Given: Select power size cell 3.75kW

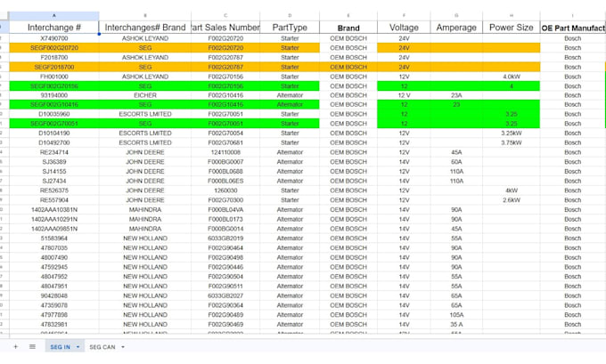Looking at the screenshot, I should (x=512, y=142).
